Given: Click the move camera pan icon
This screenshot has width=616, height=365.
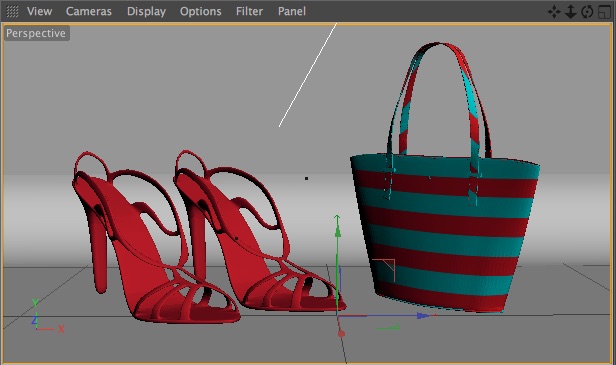Looking at the screenshot, I should click(x=554, y=12).
